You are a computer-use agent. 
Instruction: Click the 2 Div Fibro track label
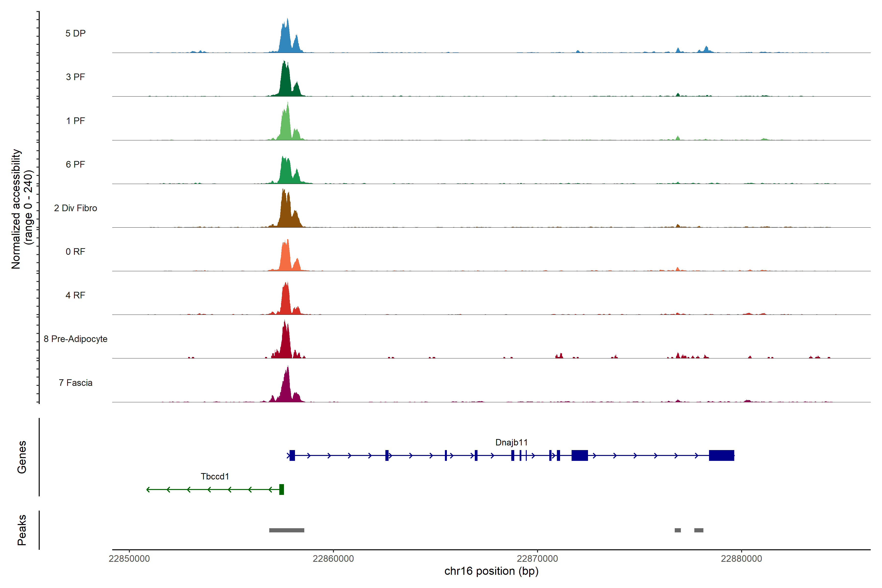tap(75, 208)
